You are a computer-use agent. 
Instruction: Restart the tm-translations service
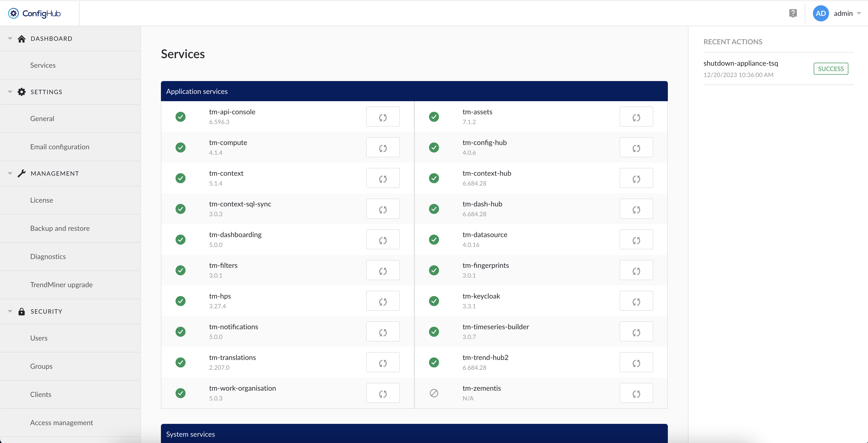point(383,362)
